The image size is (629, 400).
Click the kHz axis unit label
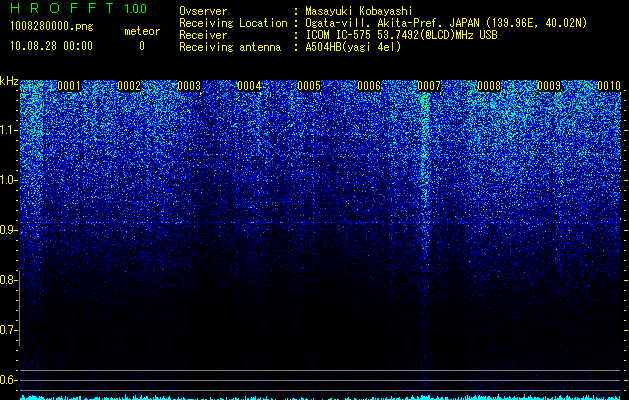9,81
